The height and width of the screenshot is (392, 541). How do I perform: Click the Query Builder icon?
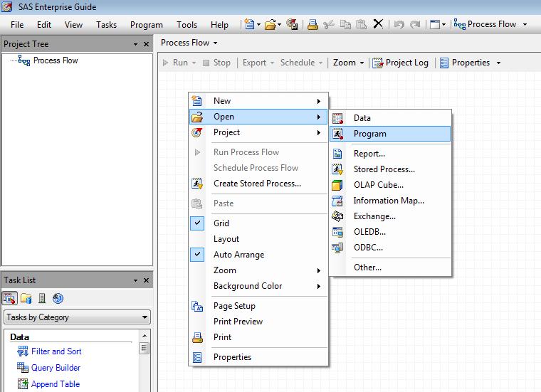point(23,368)
